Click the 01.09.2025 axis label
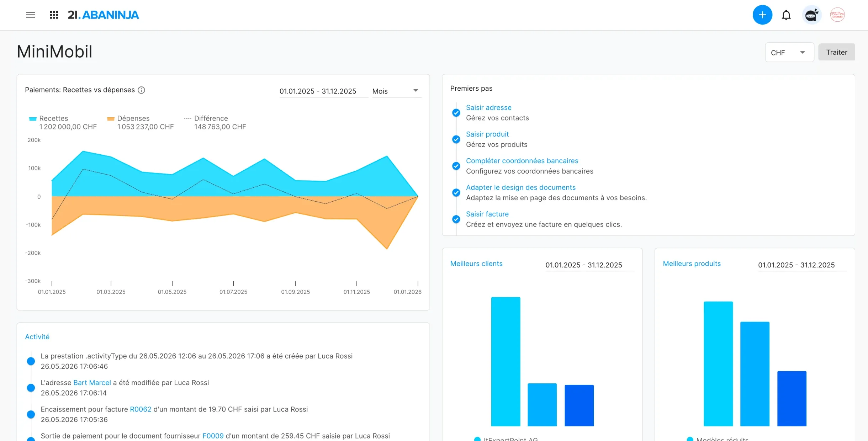Image resolution: width=868 pixels, height=441 pixels. [x=296, y=292]
